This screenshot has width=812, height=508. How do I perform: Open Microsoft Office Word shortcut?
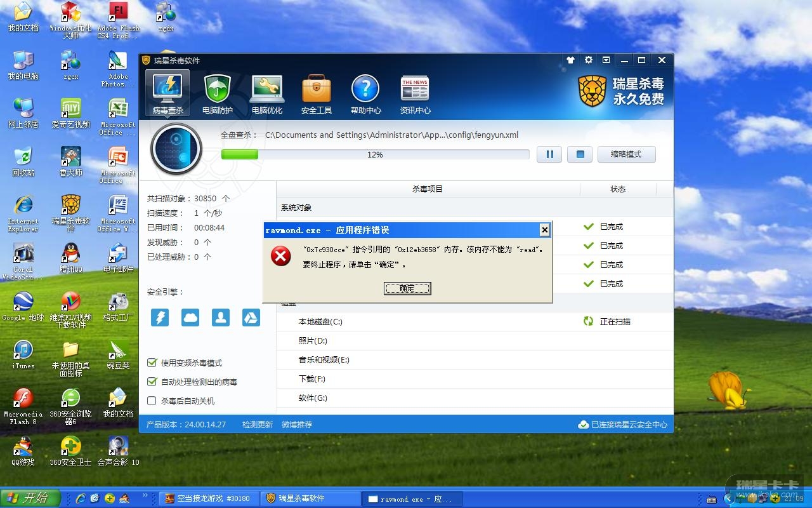click(118, 213)
